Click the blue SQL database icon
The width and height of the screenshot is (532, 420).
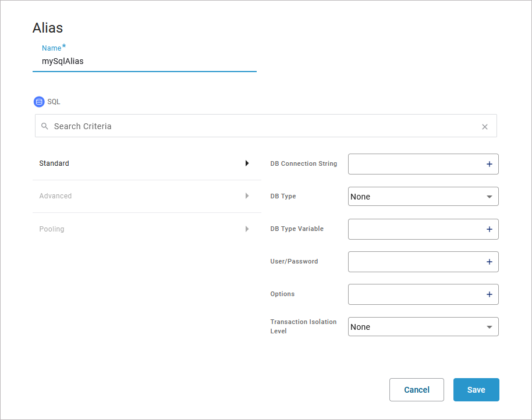click(39, 102)
